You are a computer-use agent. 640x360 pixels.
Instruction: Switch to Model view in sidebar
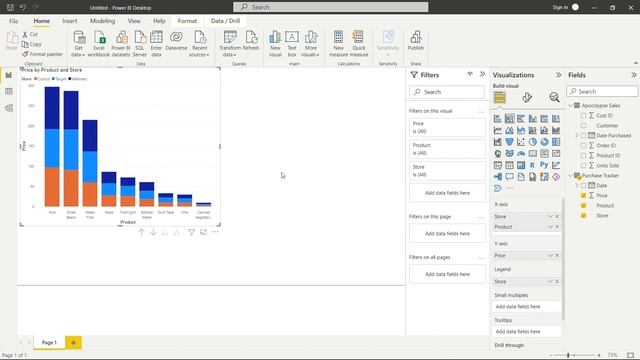coord(9,108)
